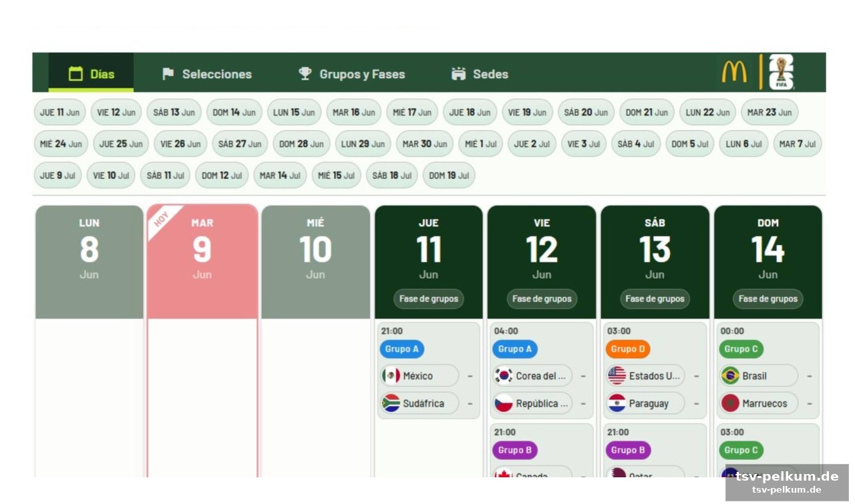Select the DOM 19 Jul final date chip

[448, 175]
